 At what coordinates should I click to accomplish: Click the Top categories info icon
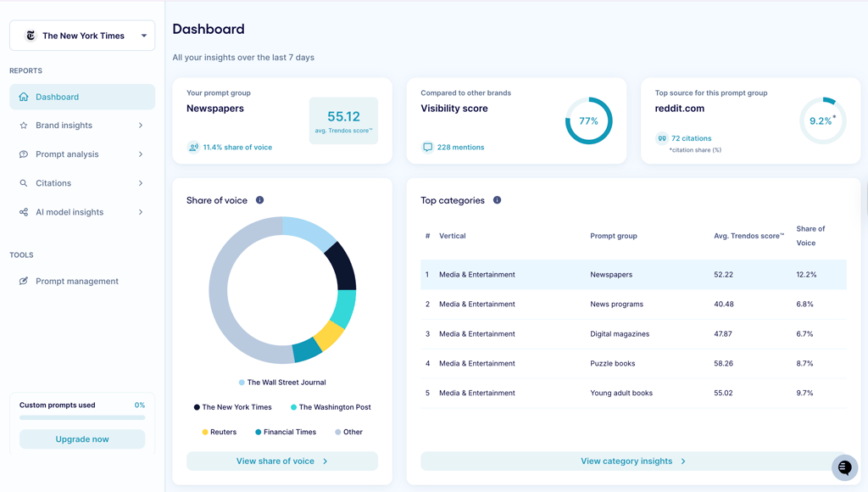(497, 200)
